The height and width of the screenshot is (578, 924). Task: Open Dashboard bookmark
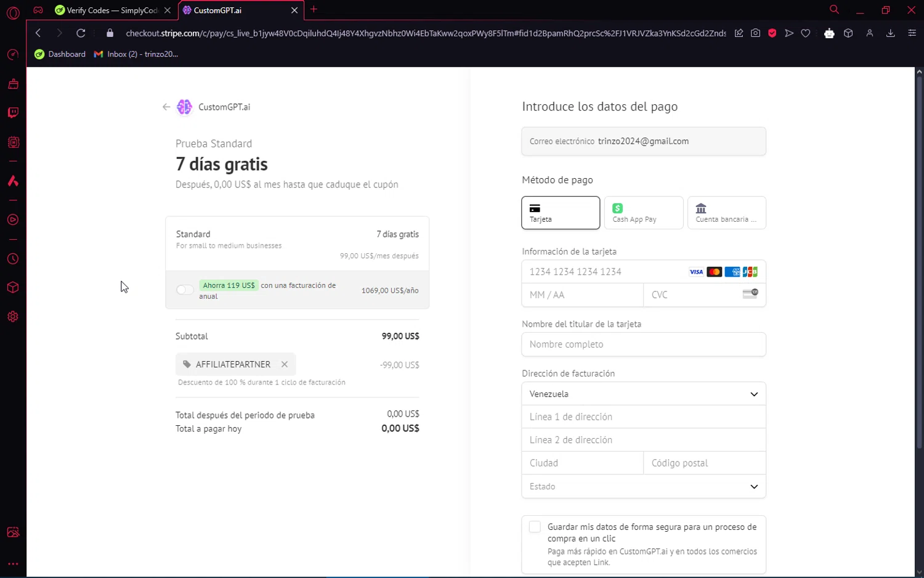(60, 54)
